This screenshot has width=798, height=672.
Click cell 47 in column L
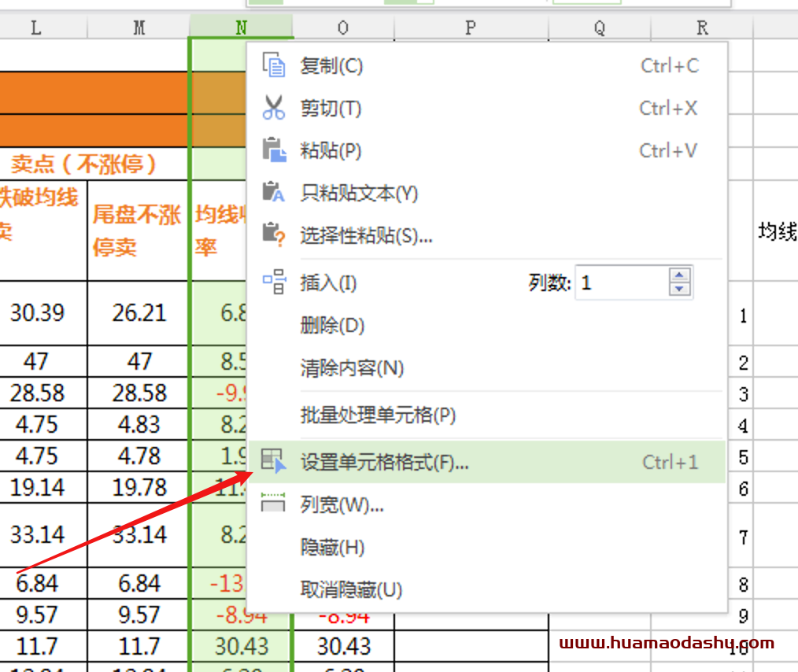coord(43,361)
